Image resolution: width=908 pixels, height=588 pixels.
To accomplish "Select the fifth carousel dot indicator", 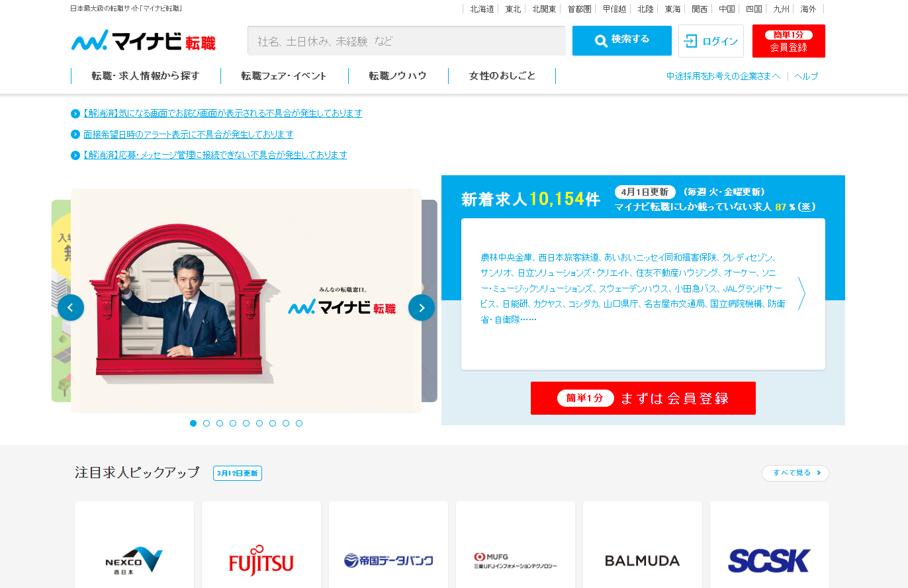I will click(x=246, y=423).
